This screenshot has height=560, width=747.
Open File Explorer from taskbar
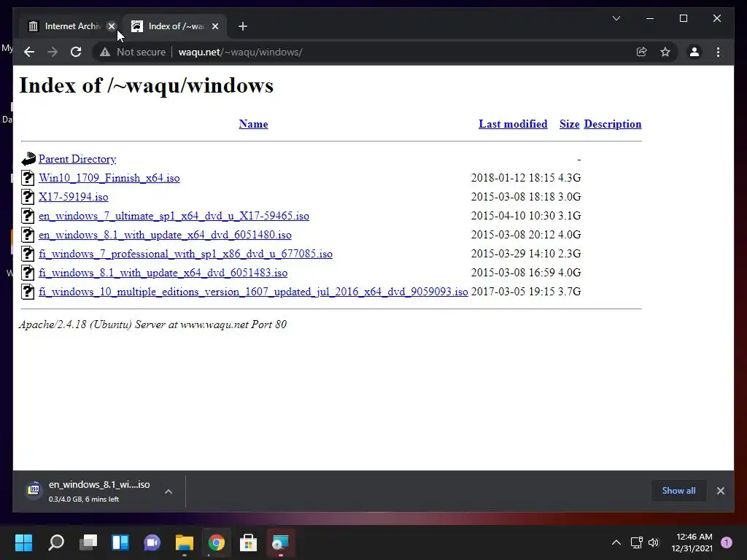(185, 542)
